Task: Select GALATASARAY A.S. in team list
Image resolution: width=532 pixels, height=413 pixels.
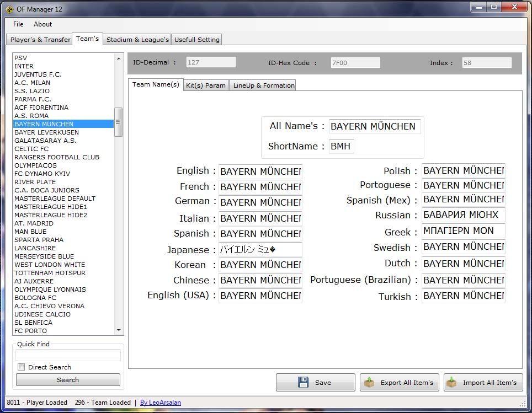Action: pyautogui.click(x=45, y=141)
